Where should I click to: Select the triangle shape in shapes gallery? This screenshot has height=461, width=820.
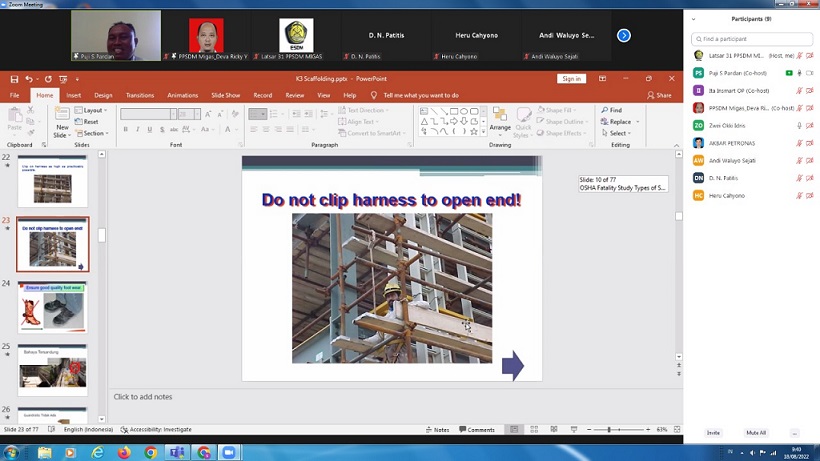coord(424,121)
